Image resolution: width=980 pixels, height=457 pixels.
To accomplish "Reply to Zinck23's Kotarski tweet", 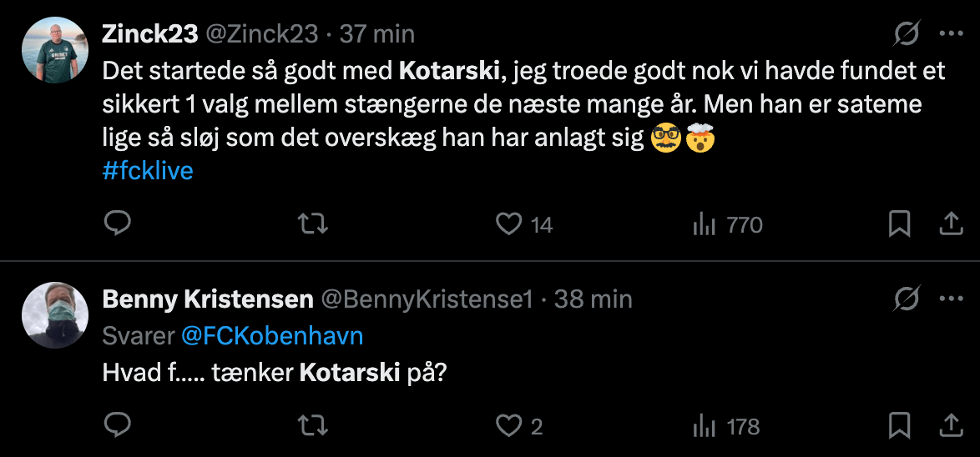I will click(118, 223).
